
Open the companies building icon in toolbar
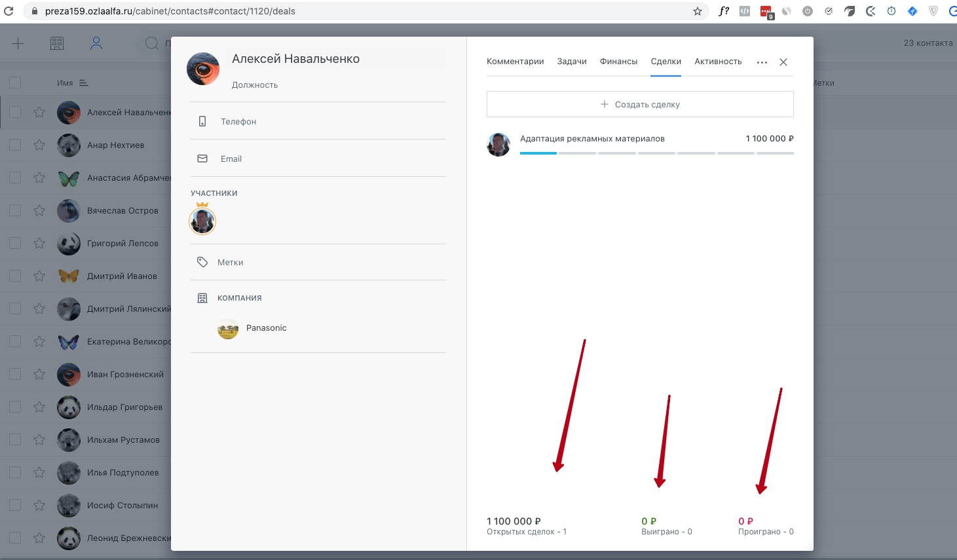coord(57,43)
